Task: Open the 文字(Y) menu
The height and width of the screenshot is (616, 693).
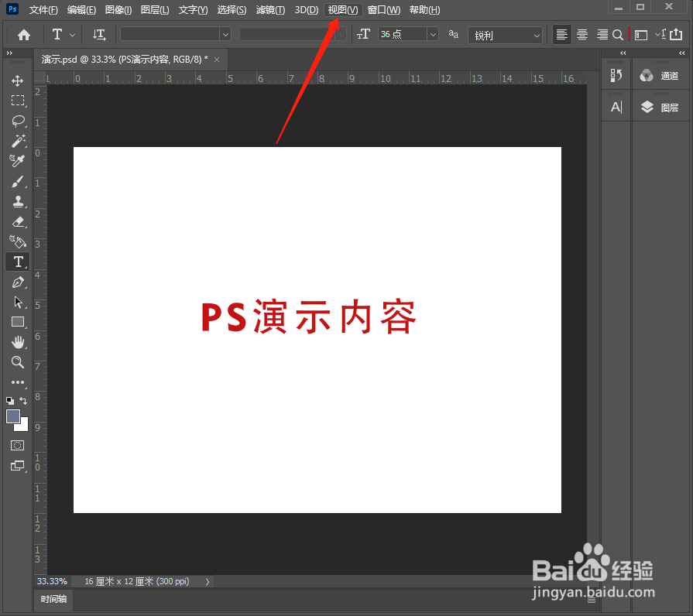Action: (193, 10)
